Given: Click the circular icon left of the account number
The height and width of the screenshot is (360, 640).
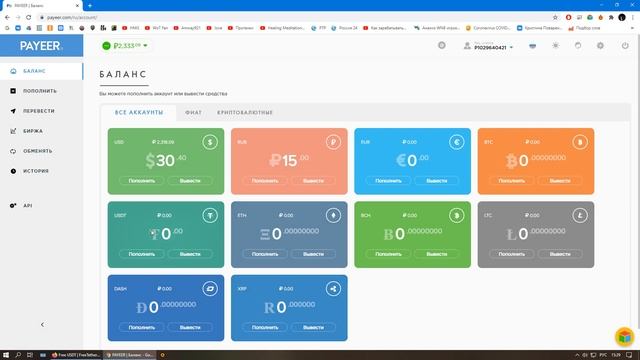Looking at the screenshot, I should pyautogui.click(x=442, y=45).
